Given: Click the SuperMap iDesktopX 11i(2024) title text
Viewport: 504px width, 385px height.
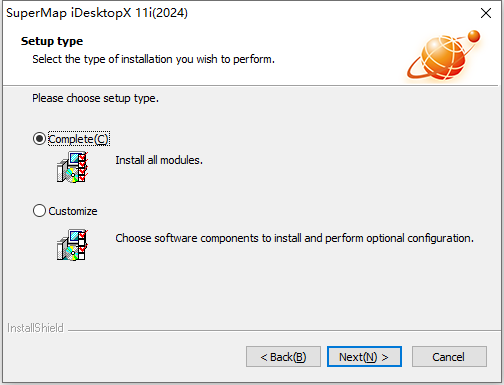Looking at the screenshot, I should click(x=97, y=13).
